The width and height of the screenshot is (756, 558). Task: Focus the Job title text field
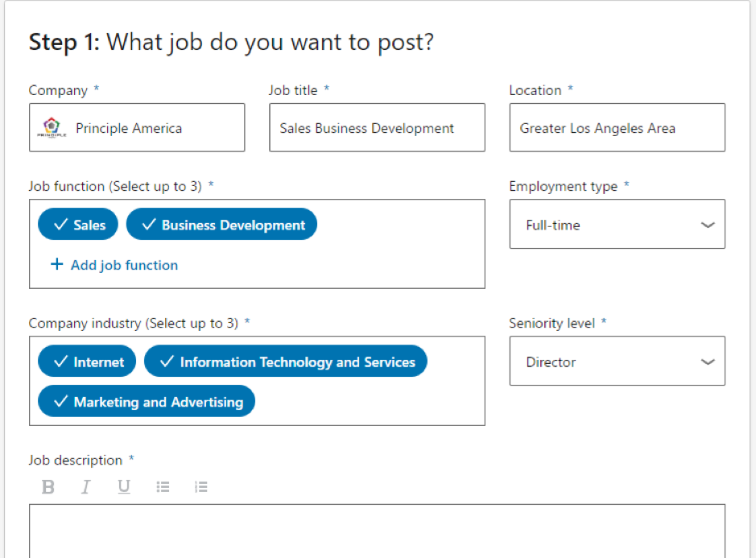pos(377,128)
